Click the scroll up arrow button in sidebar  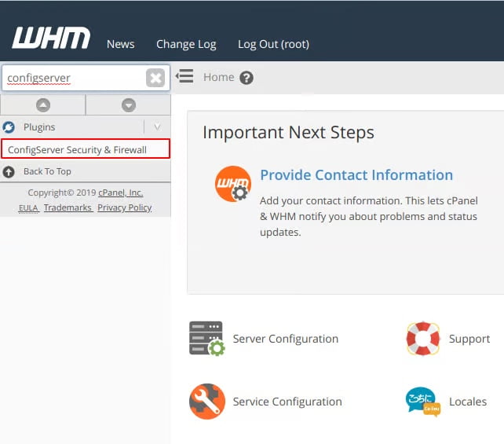[x=43, y=105]
